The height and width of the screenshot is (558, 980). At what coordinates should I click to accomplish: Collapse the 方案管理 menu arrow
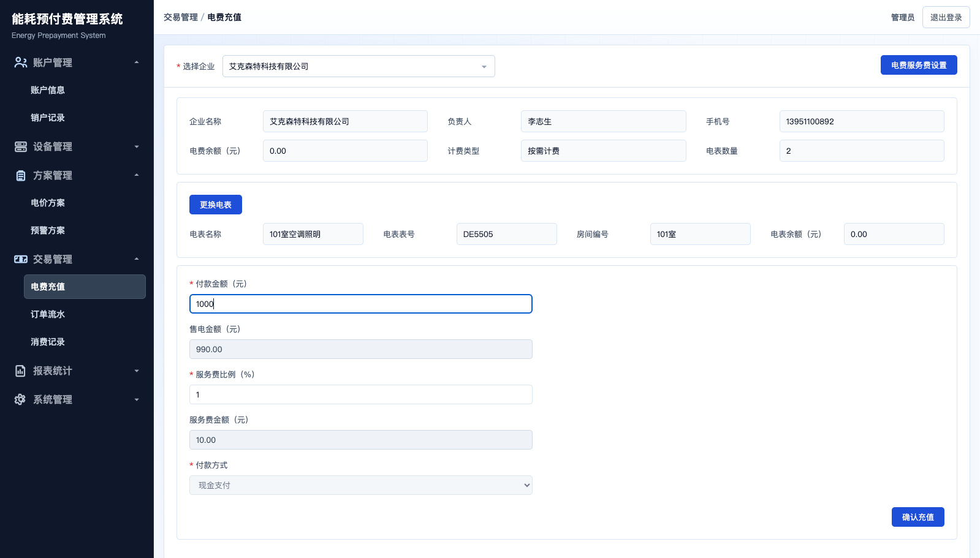pyautogui.click(x=137, y=175)
